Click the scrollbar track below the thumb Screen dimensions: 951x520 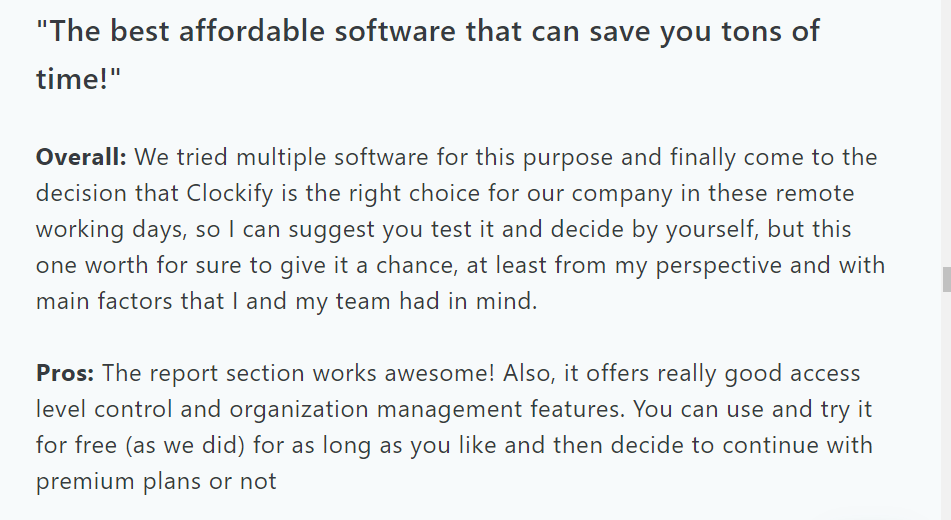click(x=946, y=407)
